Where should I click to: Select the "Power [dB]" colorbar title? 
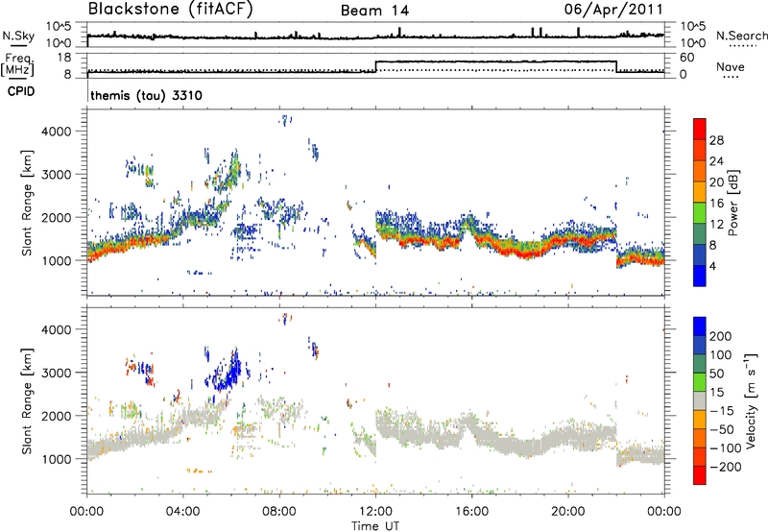[733, 203]
